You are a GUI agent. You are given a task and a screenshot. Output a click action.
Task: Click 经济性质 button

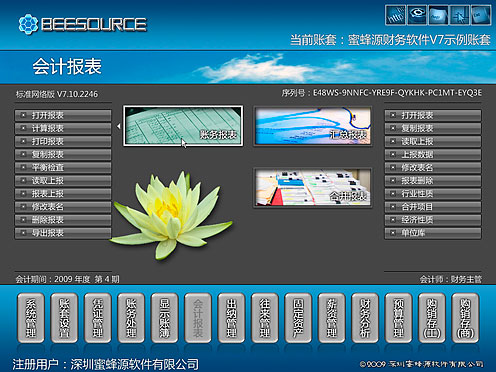[x=433, y=220]
